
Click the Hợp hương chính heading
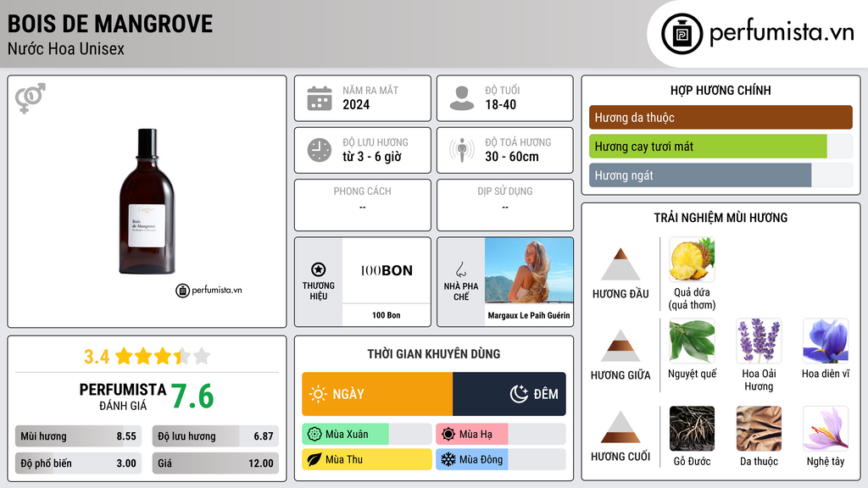pos(721,90)
